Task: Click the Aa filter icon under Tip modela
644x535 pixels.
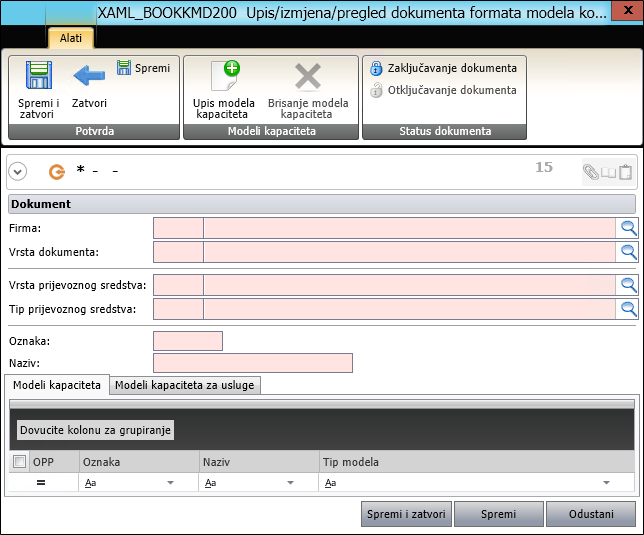Action: (331, 483)
